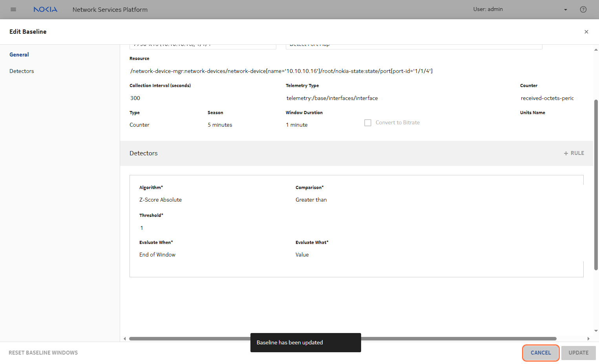
Task: Switch to the Detectors section
Action: pyautogui.click(x=22, y=71)
